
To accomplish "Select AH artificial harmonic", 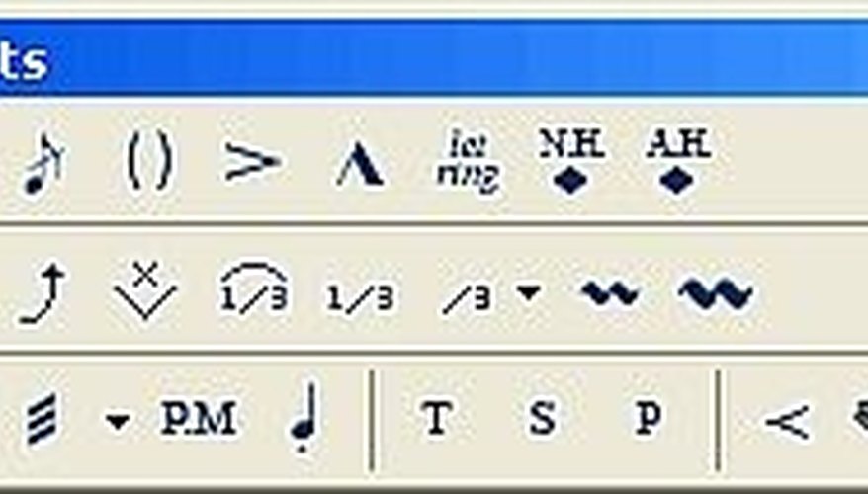I will coord(677,161).
